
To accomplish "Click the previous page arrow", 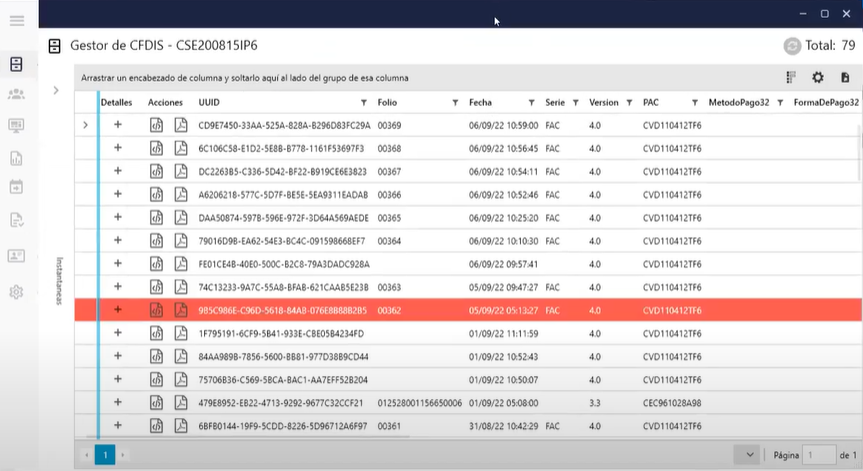I will pos(87,455).
